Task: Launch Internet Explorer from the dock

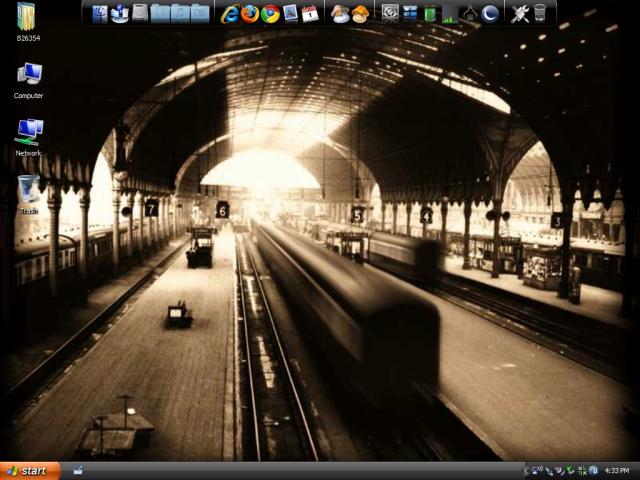Action: click(x=230, y=14)
